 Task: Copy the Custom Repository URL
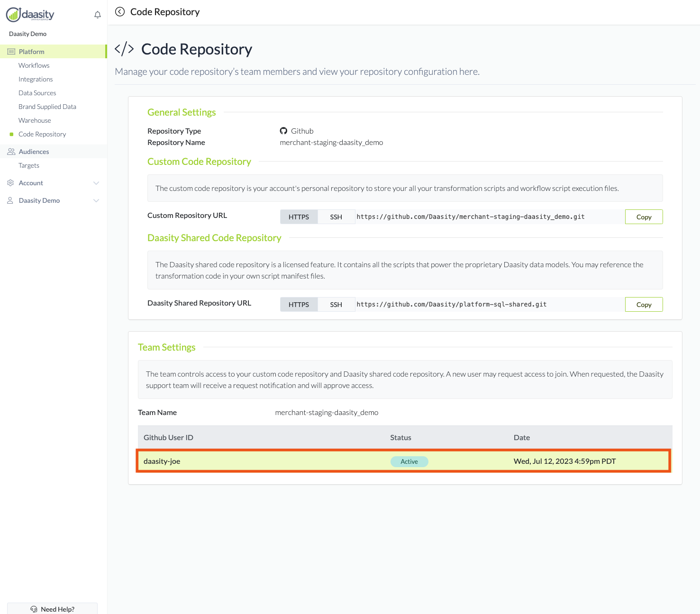click(x=644, y=217)
